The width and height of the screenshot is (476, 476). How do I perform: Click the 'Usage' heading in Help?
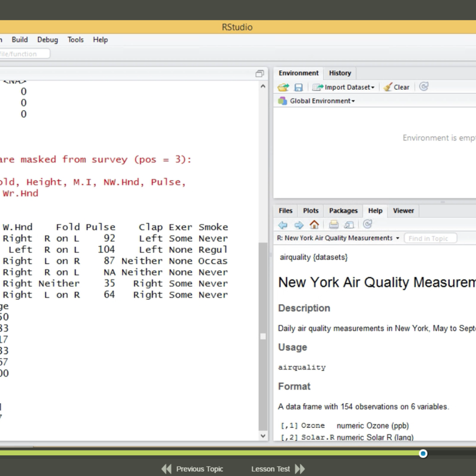click(x=293, y=347)
